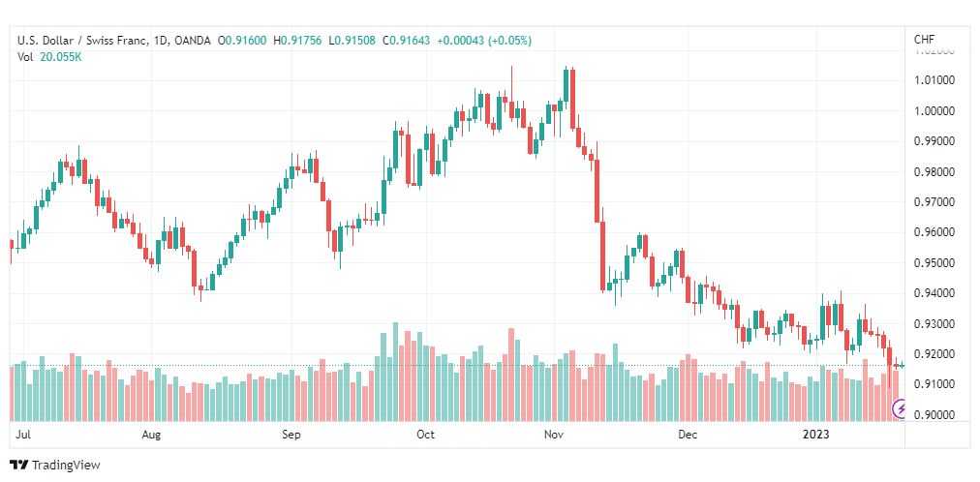Click the high price H0.91756 value
The width and height of the screenshot is (980, 482).
point(297,41)
